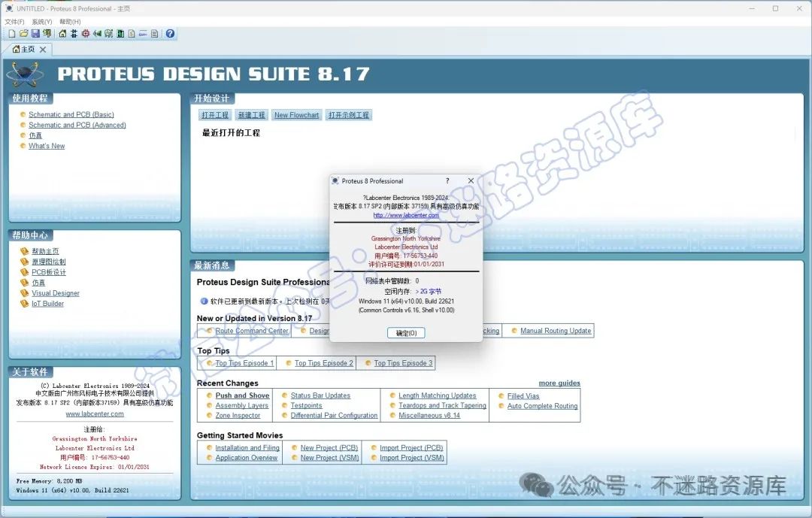The width and height of the screenshot is (812, 518).
Task: Open the labcenter.com link in the dialog
Action: coord(406,215)
